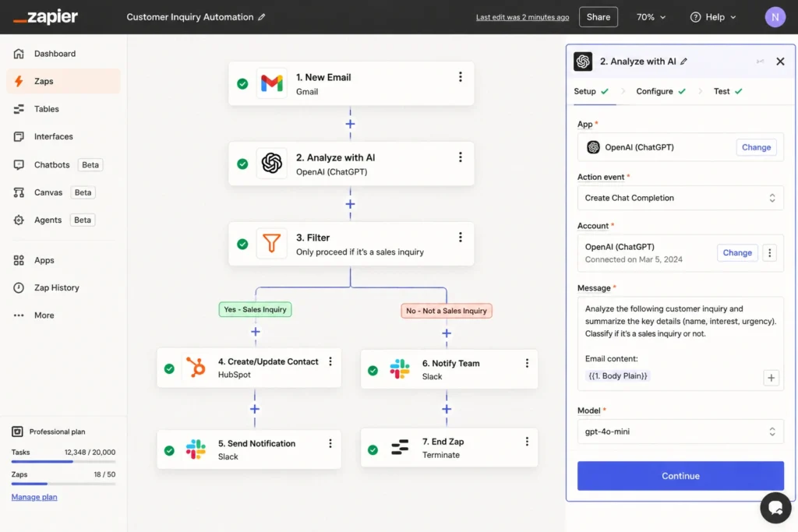Add a step under Yes - Sales Inquiry label
This screenshot has width=798, height=532.
tap(256, 332)
